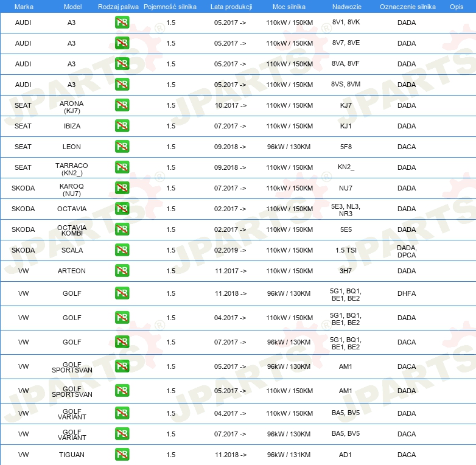Click body code 5E5
Image resolution: width=476 pixels, height=465 pixels.
pyautogui.click(x=346, y=229)
